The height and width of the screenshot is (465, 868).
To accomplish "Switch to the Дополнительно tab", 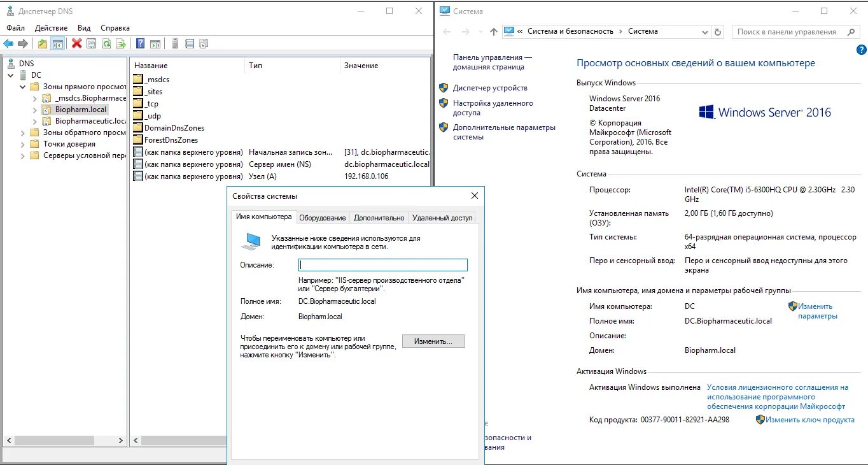I will tap(379, 218).
